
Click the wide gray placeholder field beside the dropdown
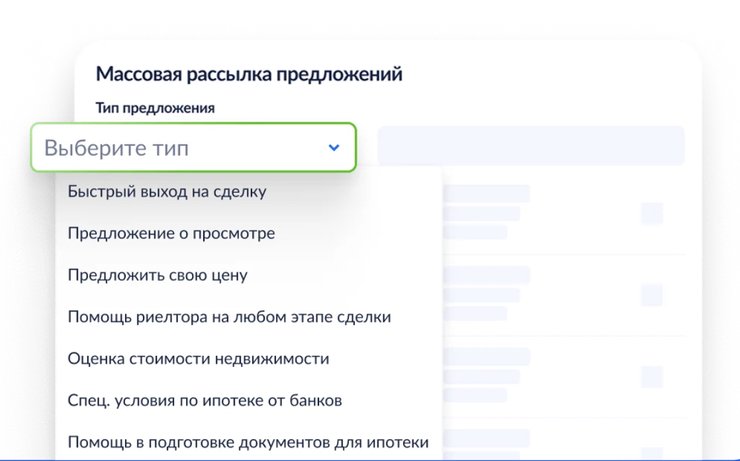click(x=530, y=146)
